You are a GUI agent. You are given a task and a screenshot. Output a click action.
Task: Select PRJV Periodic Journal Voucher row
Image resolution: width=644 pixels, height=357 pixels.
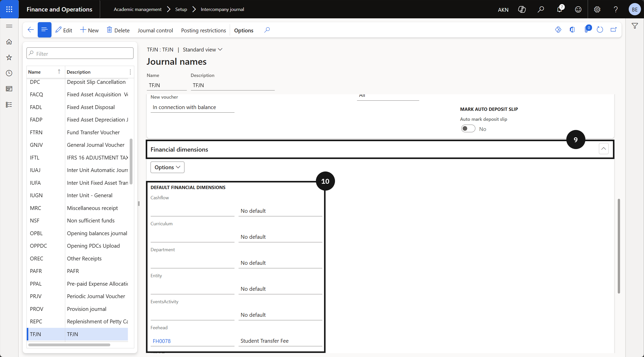tap(77, 296)
